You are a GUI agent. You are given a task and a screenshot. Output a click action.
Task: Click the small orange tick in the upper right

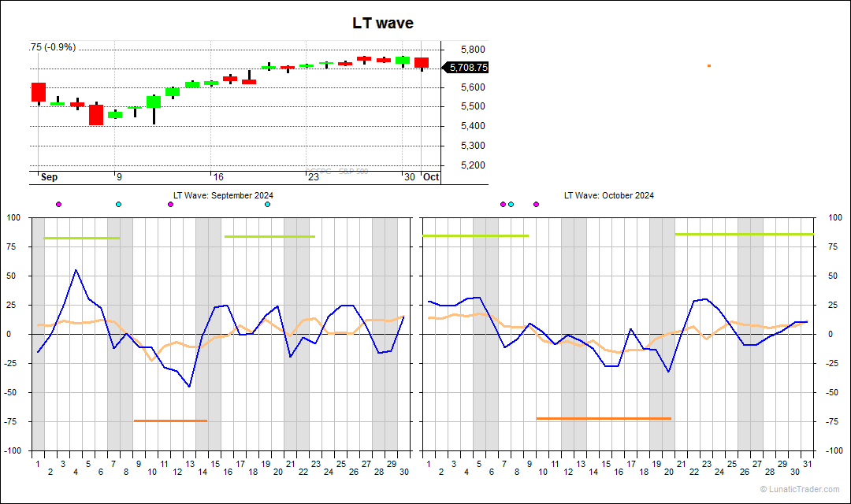(708, 66)
